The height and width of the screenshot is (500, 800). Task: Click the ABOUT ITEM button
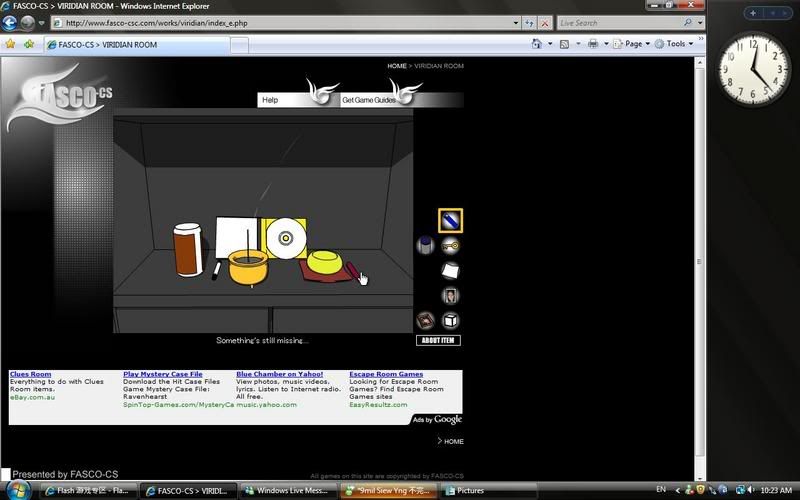438,341
